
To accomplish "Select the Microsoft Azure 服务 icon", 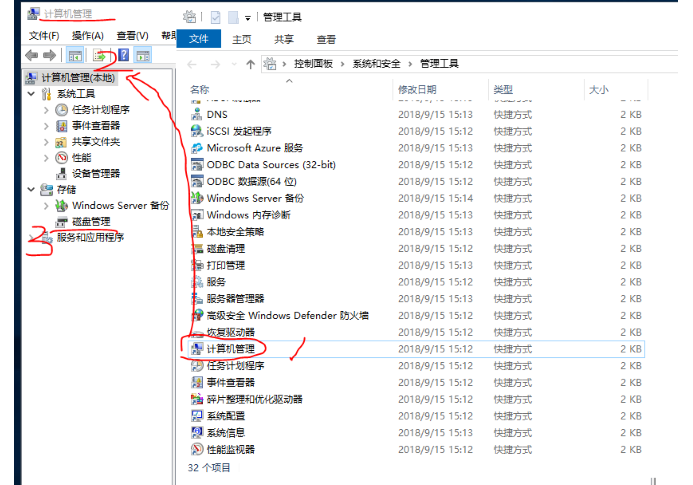I will tap(197, 148).
